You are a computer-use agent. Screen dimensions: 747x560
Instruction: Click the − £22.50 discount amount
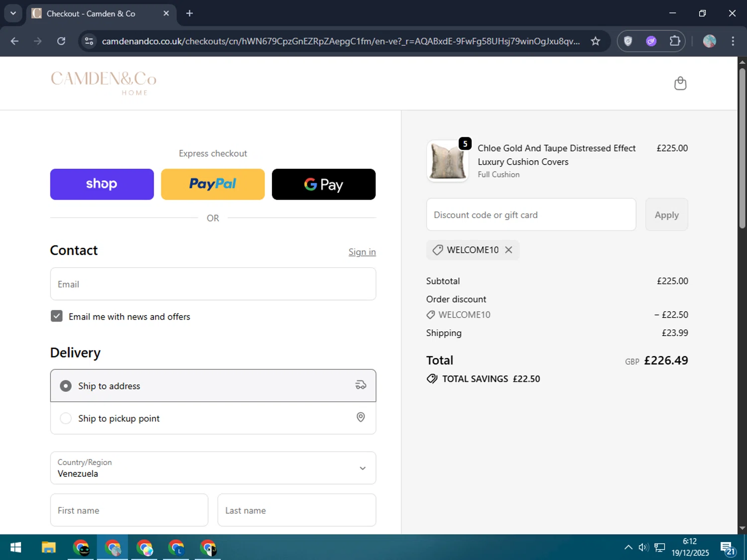tap(671, 315)
